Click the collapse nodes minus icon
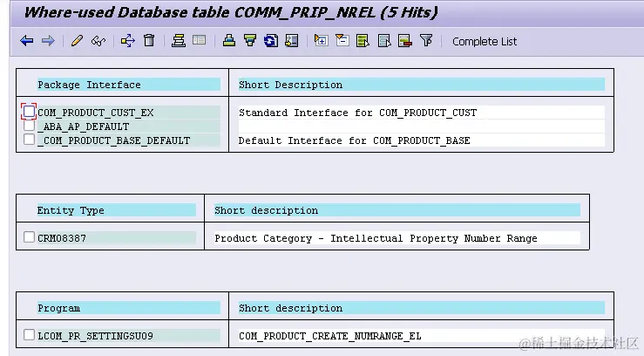Screen dimensions: 644x356 (x=342, y=40)
